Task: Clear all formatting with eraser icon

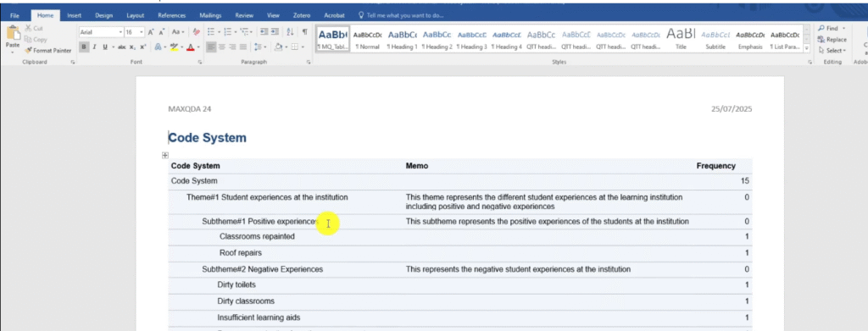Action: tap(196, 32)
